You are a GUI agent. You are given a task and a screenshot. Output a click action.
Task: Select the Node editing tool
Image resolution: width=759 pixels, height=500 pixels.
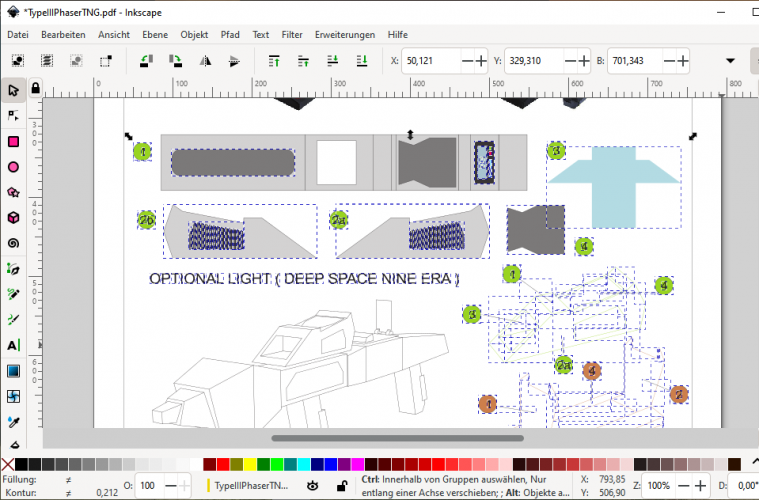point(13,116)
